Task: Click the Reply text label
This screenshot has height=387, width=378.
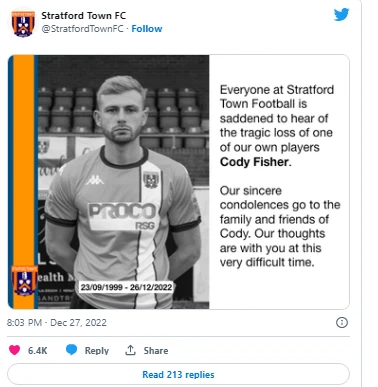Action: tap(97, 350)
